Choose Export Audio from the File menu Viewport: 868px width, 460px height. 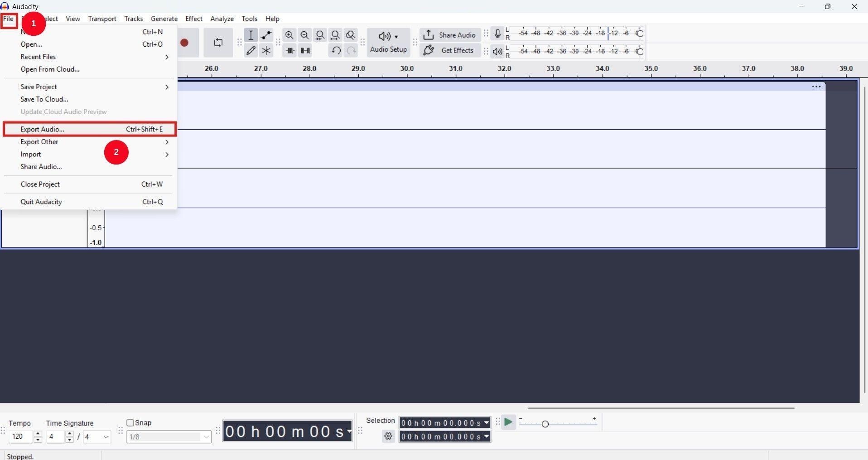coord(42,129)
